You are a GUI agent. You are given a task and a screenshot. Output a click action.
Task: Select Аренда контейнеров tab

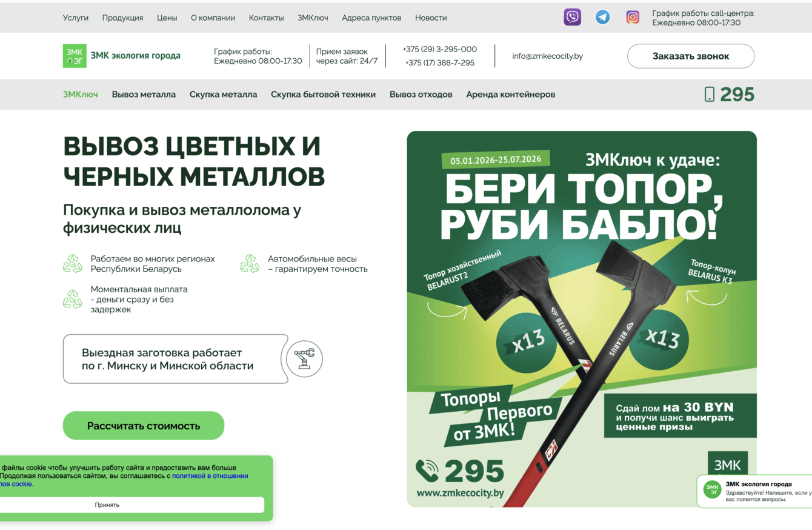coord(510,94)
